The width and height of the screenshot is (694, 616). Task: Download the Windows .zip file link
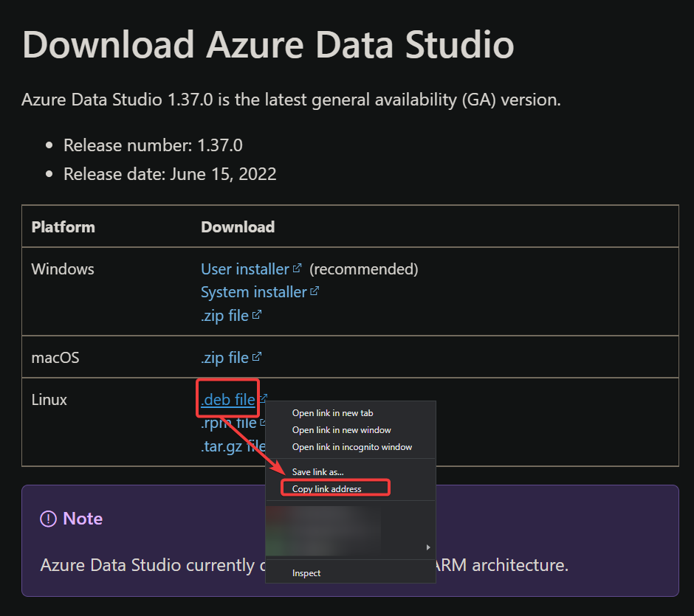coord(225,316)
